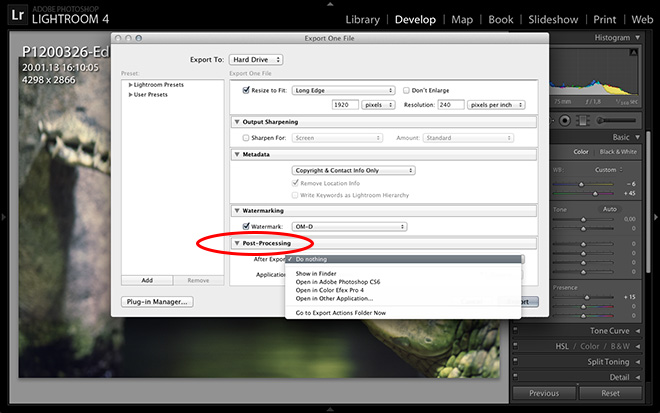The height and width of the screenshot is (413, 660).
Task: Toggle highlight clipping triangle in Histogram
Action: (633, 53)
